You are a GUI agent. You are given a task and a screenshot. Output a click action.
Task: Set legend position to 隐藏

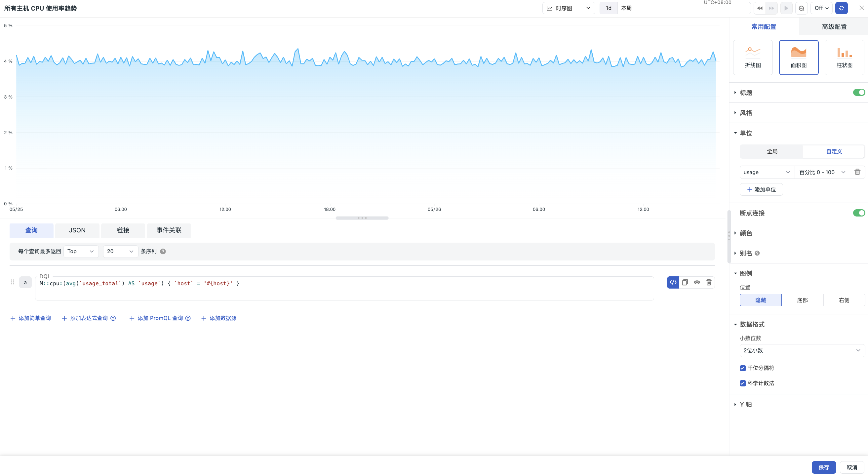click(x=761, y=300)
